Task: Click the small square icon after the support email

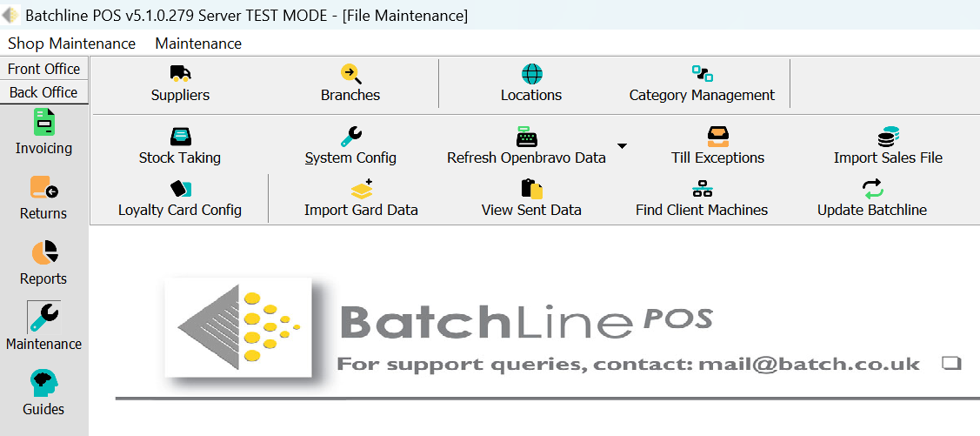Action: pos(950,363)
